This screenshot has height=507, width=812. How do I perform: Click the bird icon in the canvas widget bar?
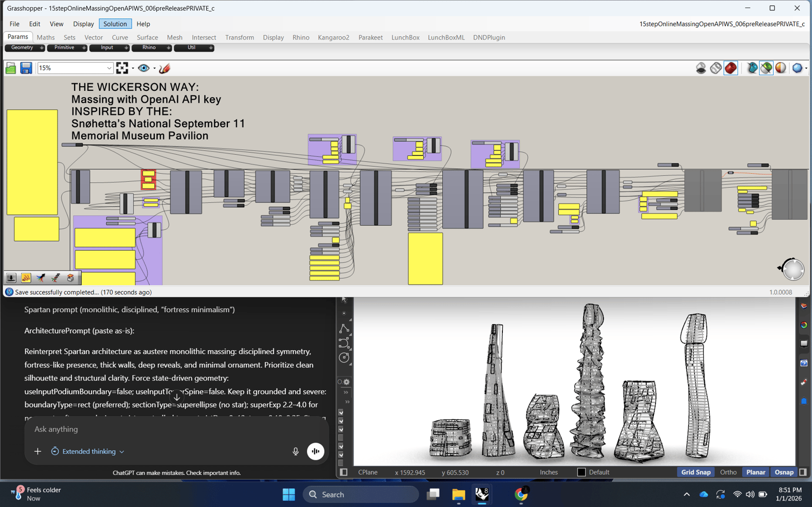tap(41, 278)
